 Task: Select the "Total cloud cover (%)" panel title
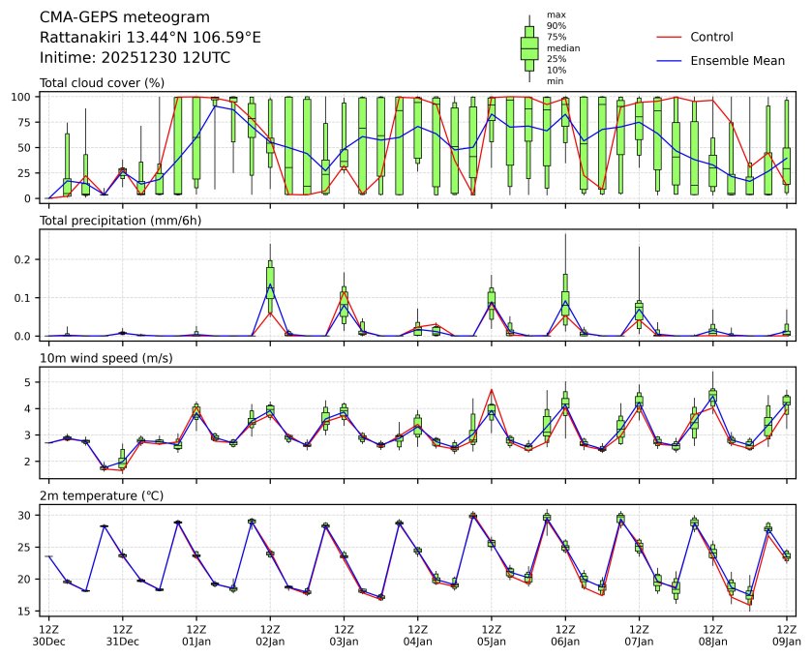(102, 83)
